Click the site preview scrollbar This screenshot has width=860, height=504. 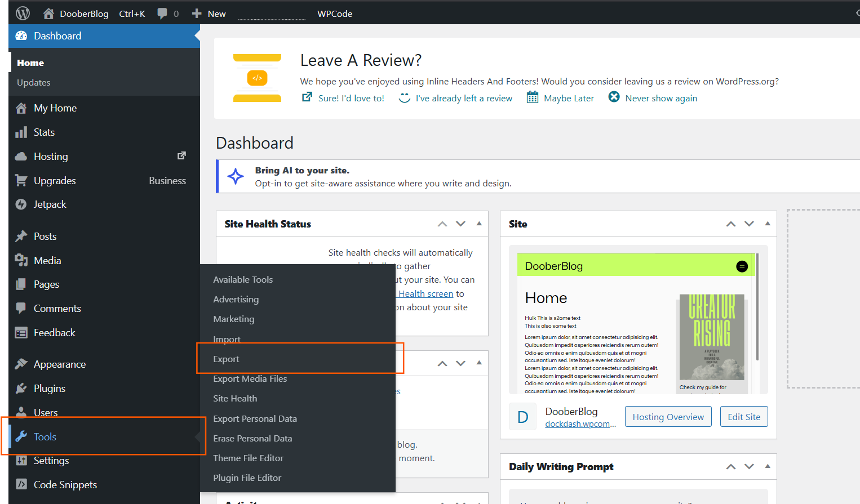[757, 307]
